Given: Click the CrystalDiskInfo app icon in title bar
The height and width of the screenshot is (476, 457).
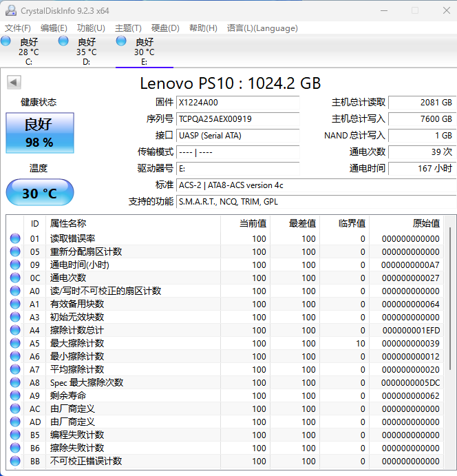Looking at the screenshot, I should pos(10,10).
